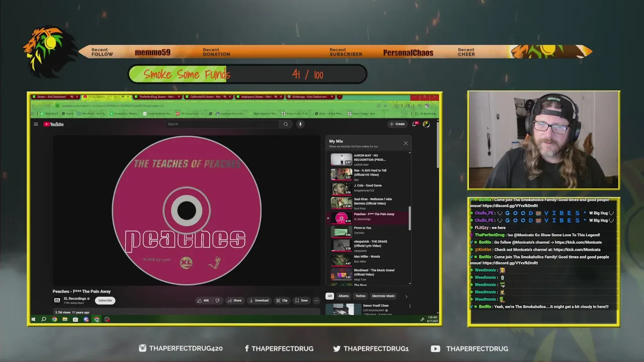Image resolution: width=644 pixels, height=362 pixels.
Task: Open All Bookmarks folder in the bookmarks bar
Action: 425,114
